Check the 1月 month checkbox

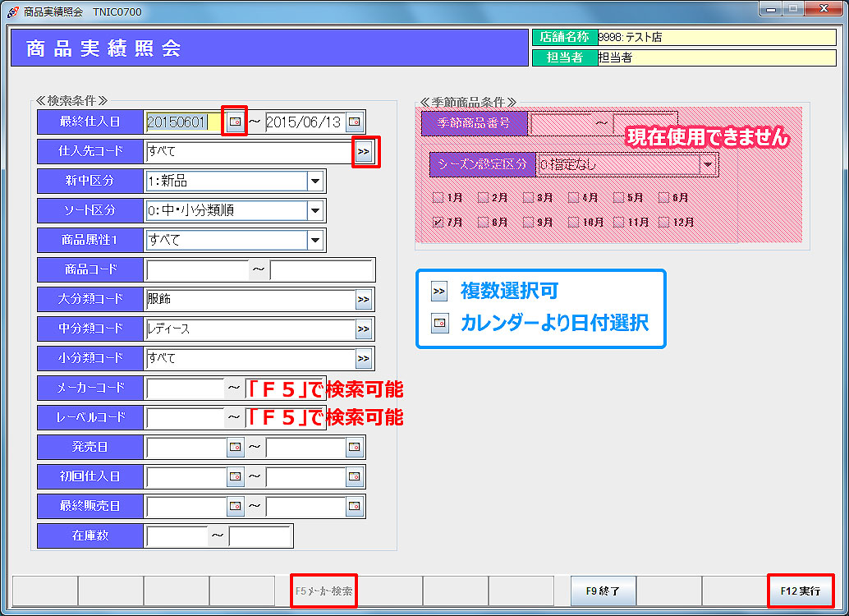pyautogui.click(x=438, y=198)
